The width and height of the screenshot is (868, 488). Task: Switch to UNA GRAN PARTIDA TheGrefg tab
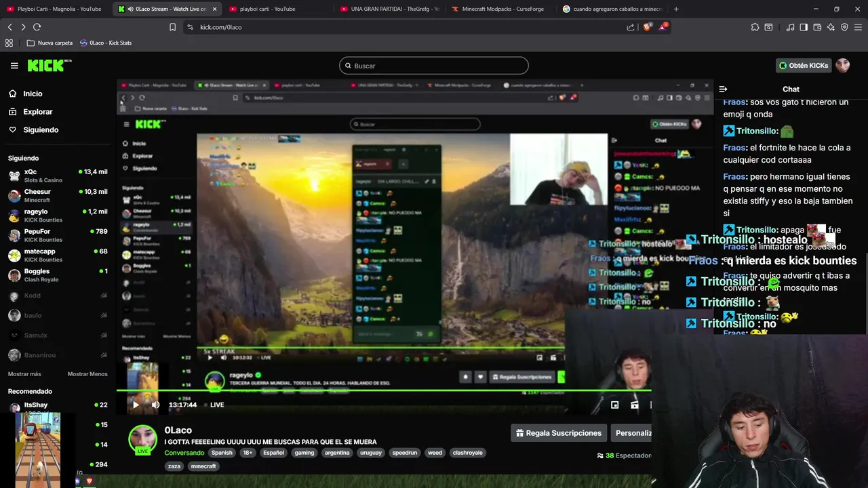(x=390, y=9)
